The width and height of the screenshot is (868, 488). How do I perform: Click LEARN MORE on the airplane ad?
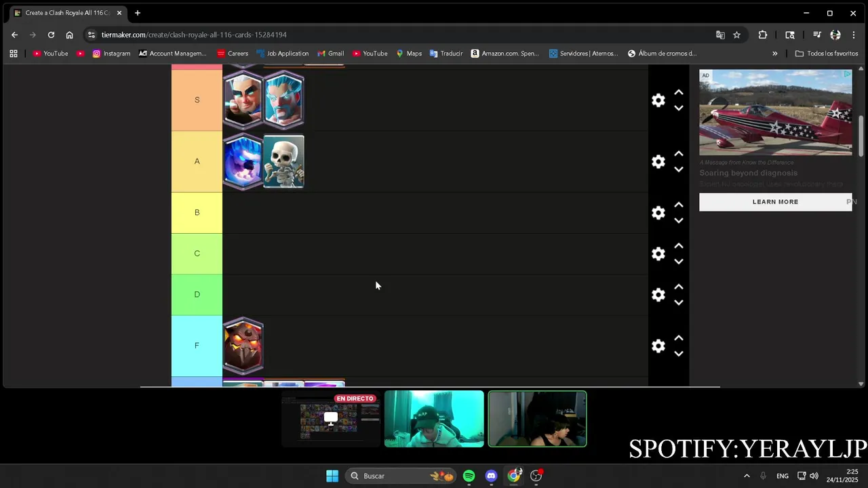775,202
